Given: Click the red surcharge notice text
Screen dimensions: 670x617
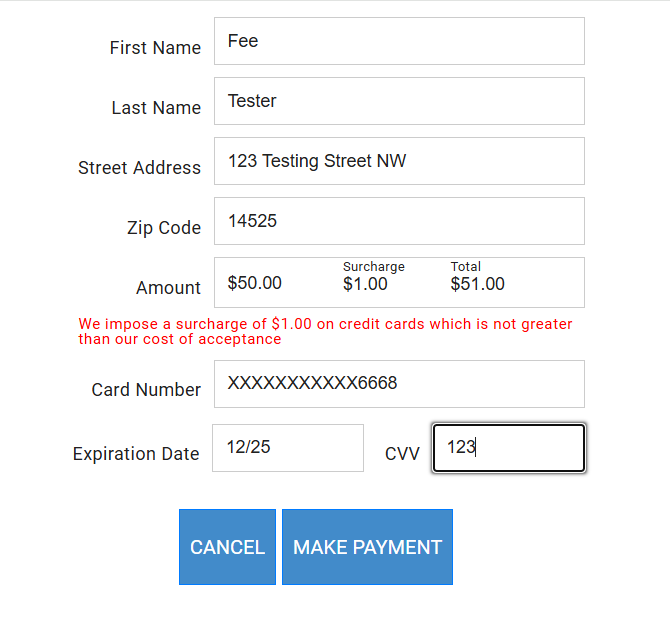Looking at the screenshot, I should coord(325,331).
